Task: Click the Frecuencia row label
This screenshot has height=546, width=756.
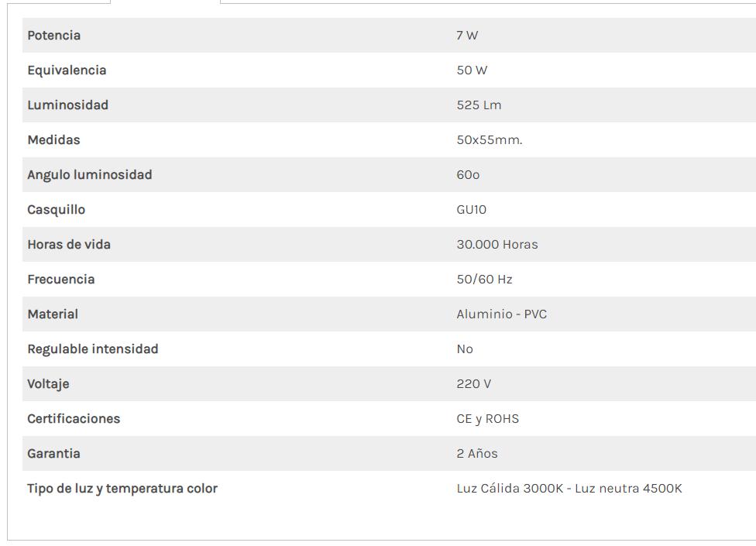Action: [60, 280]
